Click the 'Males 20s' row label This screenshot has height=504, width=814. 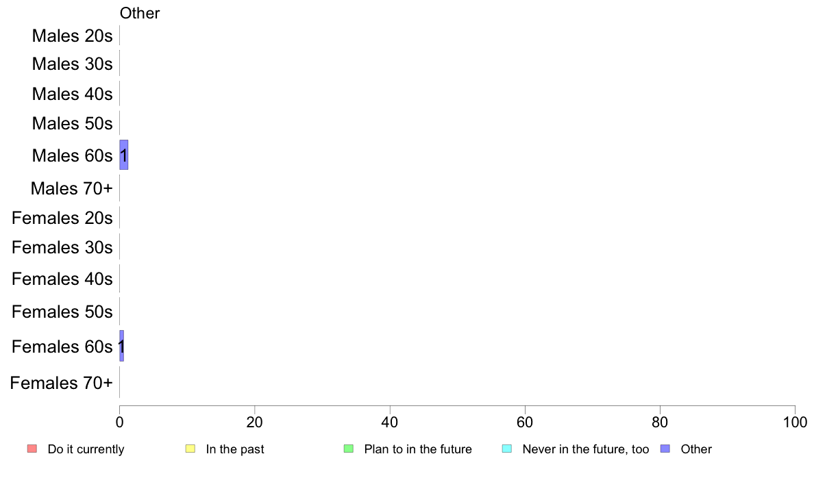coord(72,36)
